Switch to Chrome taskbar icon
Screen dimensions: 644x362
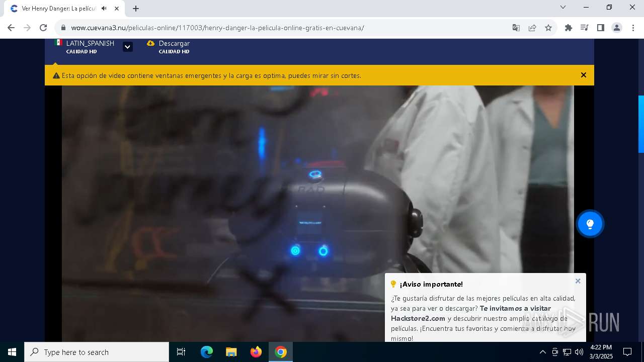coord(281,352)
